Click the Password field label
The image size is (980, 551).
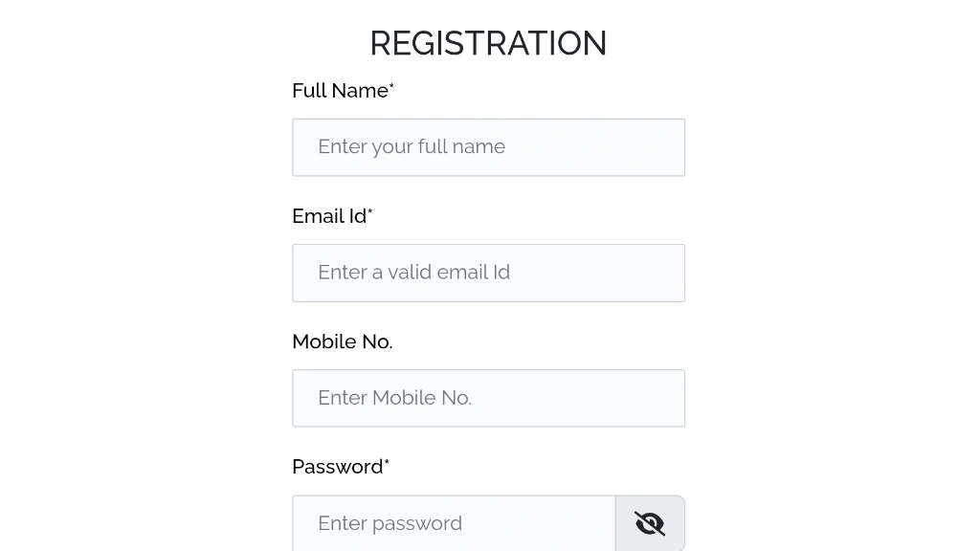[341, 467]
